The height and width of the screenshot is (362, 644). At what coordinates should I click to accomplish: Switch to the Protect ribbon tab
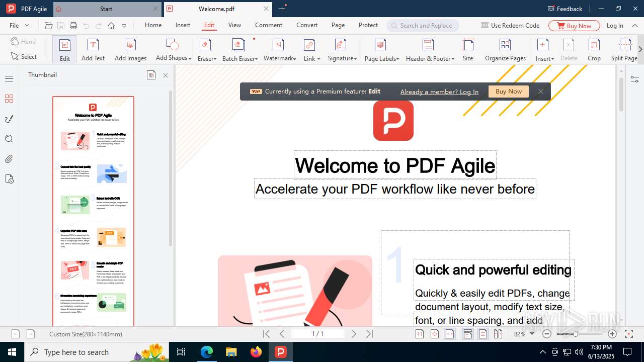coord(368,25)
